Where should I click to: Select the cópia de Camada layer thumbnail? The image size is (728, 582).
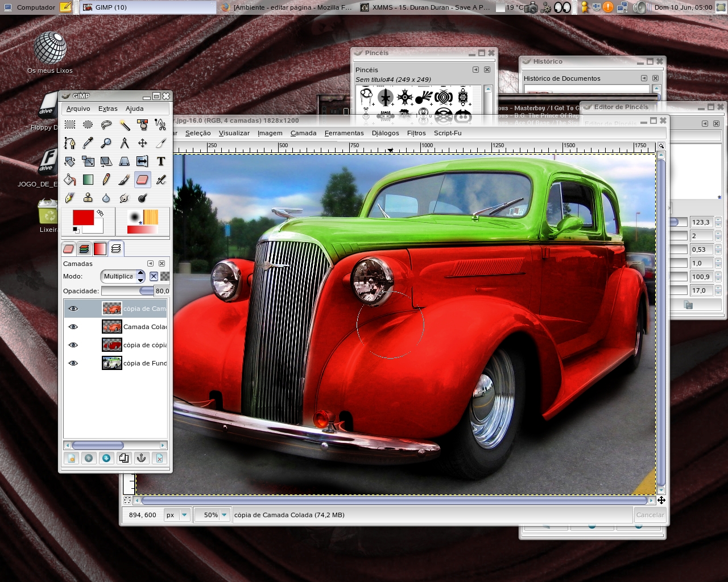(112, 309)
